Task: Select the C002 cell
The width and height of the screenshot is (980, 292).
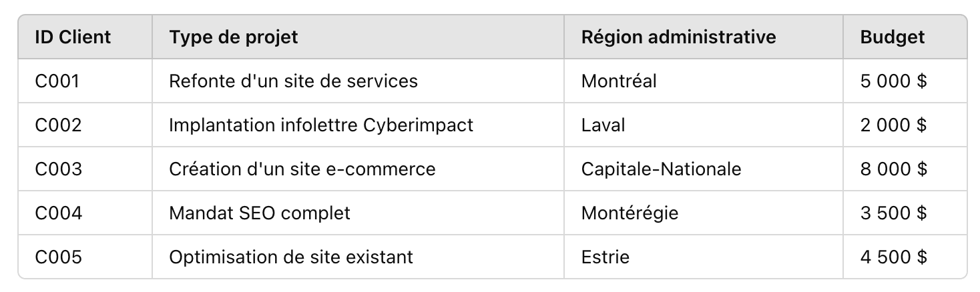Action: pyautogui.click(x=85, y=125)
